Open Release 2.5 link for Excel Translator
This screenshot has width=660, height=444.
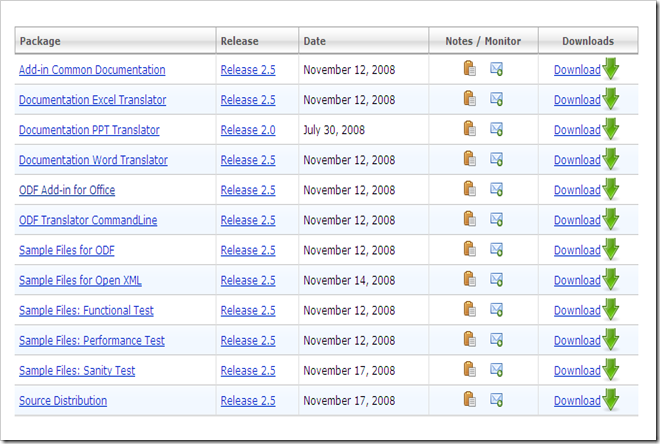[x=248, y=100]
